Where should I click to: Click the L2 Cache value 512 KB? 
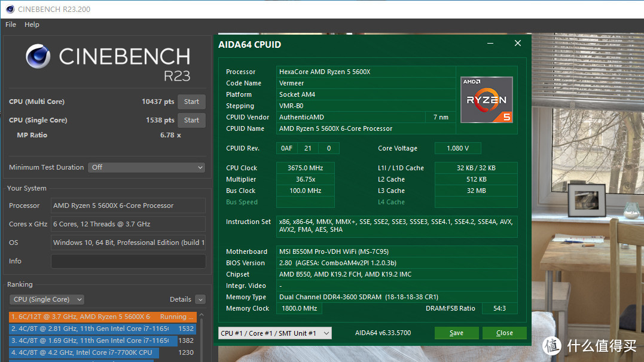click(476, 179)
